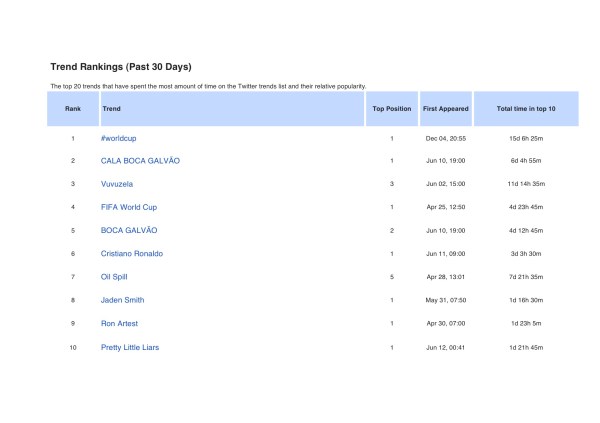Sort by Top Position column header
600x423 pixels.
(391, 107)
